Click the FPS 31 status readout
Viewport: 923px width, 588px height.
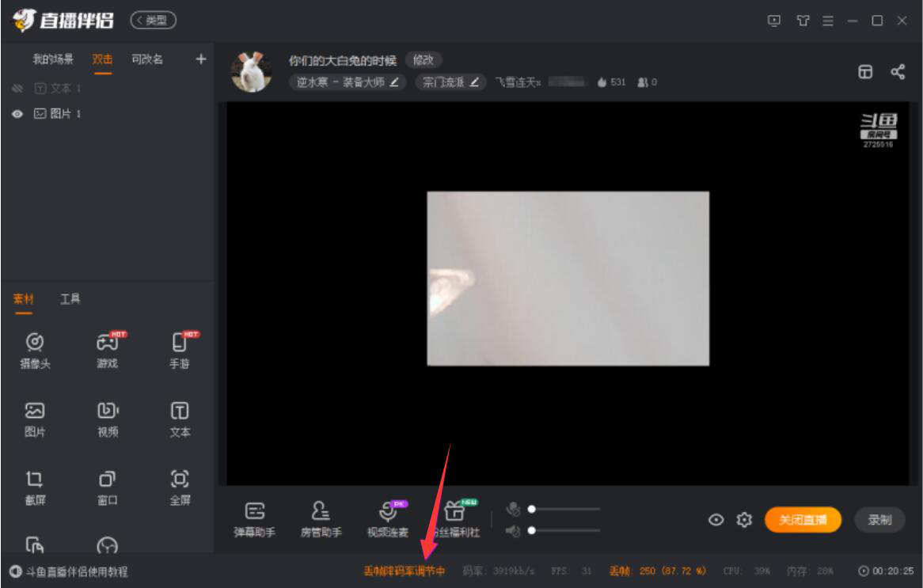[x=572, y=571]
